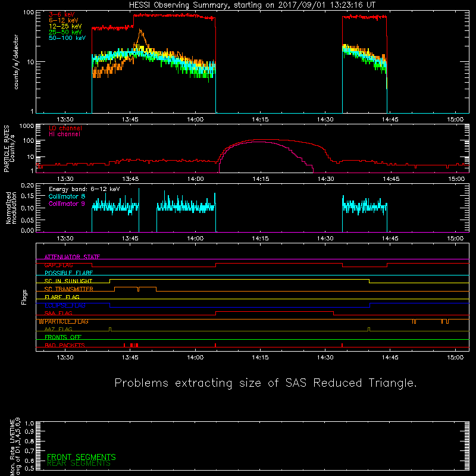Click the orange 6-12 keV peak in count-rate plot
This screenshot has height=476, width=476.
140,30
